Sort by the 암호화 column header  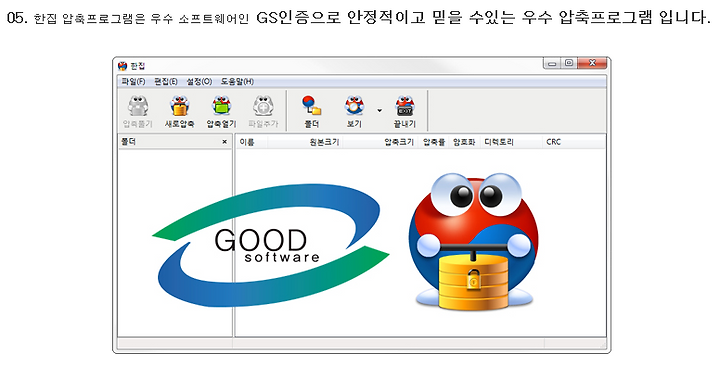click(x=464, y=142)
